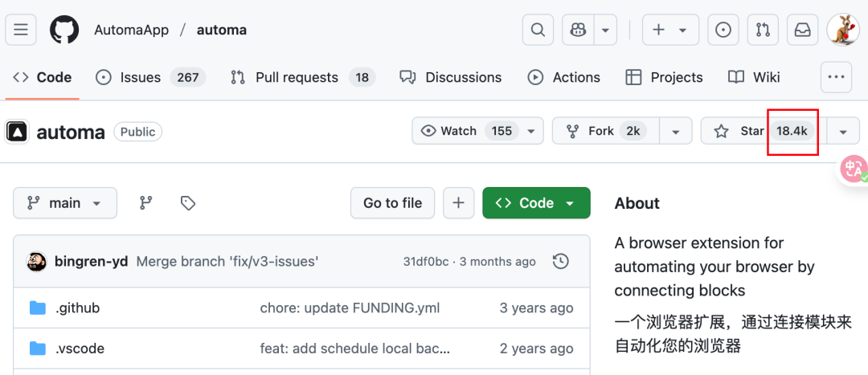868x375 pixels.
Task: Click bingren-yd author avatar
Action: 36,261
